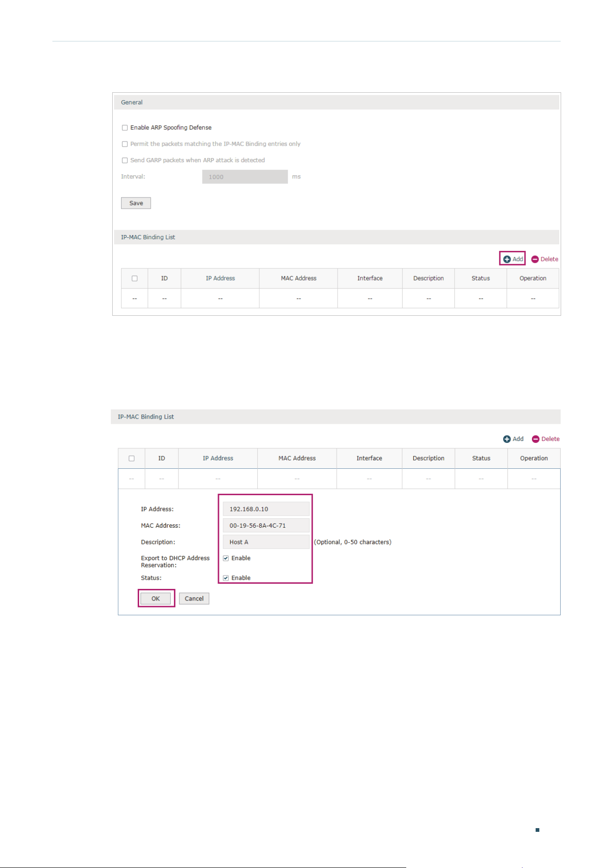Click 'Description' column header in upper table
614x868 pixels.
click(x=429, y=279)
